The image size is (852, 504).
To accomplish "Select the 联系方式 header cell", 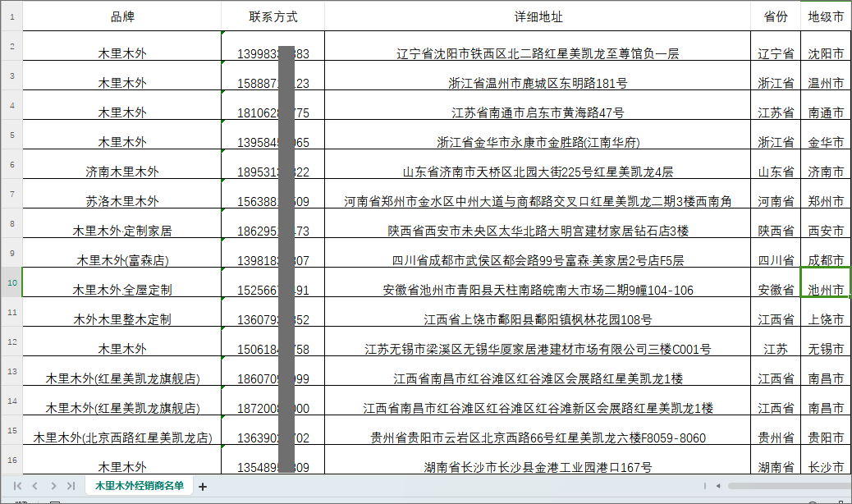I will [x=273, y=16].
